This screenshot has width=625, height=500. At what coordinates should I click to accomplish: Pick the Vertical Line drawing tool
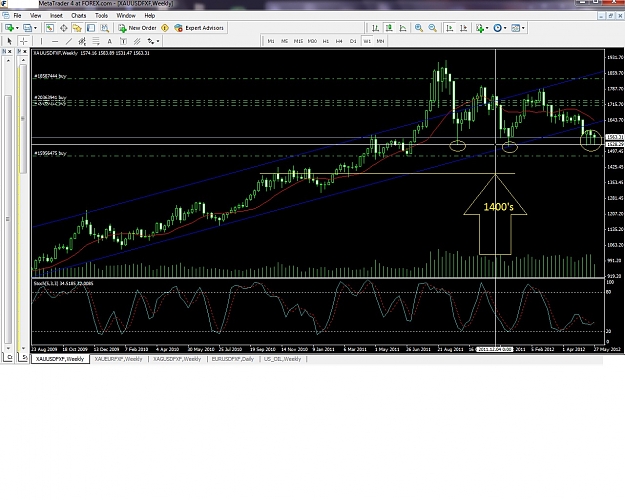pos(41,41)
